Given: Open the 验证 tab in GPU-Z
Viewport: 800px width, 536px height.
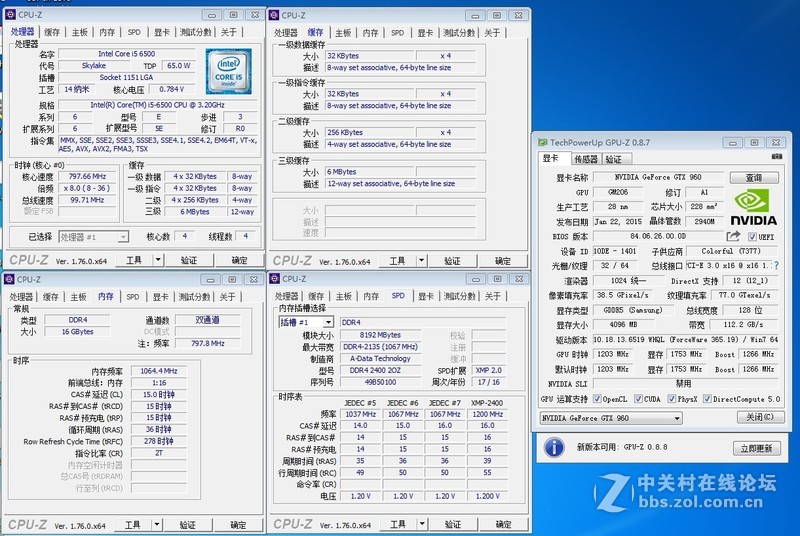Looking at the screenshot, I should click(x=614, y=159).
